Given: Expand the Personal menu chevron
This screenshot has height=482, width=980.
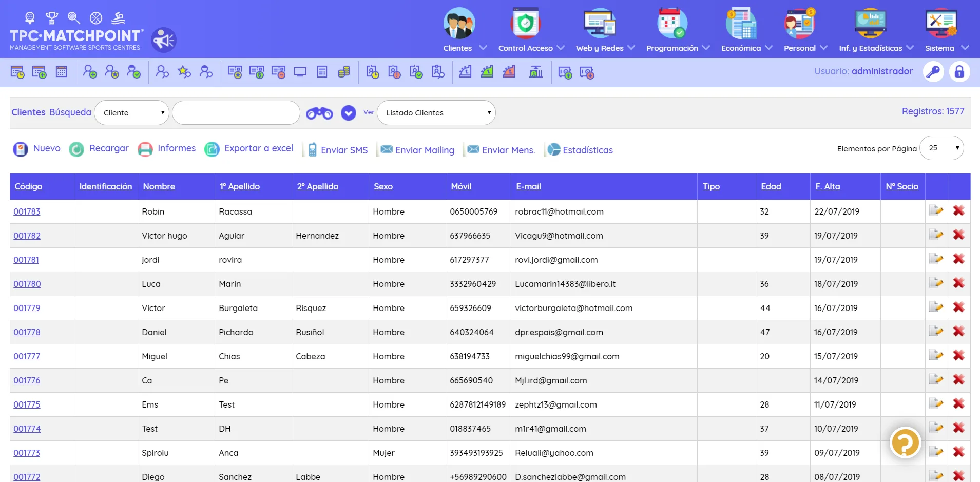Looking at the screenshot, I should point(823,47).
